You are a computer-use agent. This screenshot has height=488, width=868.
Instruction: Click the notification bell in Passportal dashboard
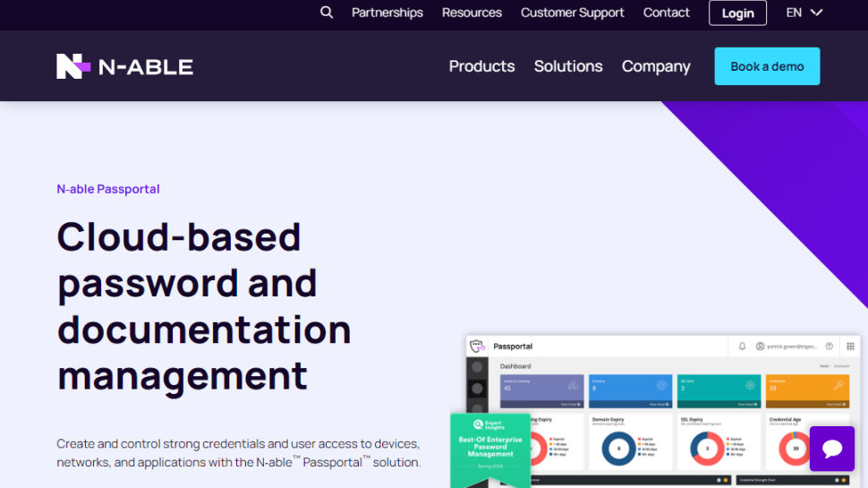click(742, 347)
